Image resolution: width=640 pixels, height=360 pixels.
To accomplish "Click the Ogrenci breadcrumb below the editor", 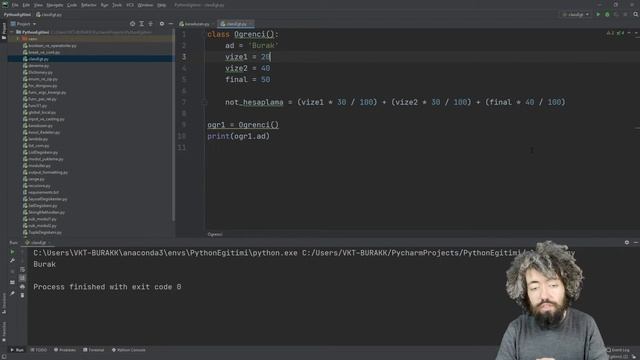I will [x=215, y=234].
